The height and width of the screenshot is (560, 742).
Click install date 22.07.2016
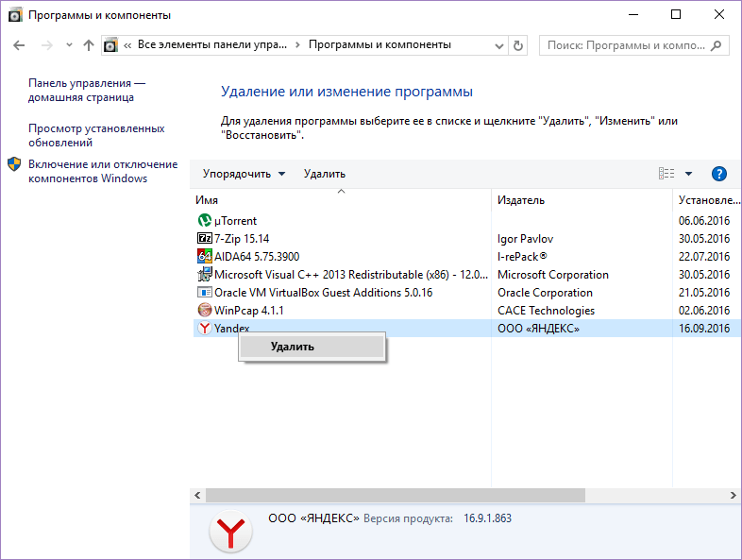[704, 257]
